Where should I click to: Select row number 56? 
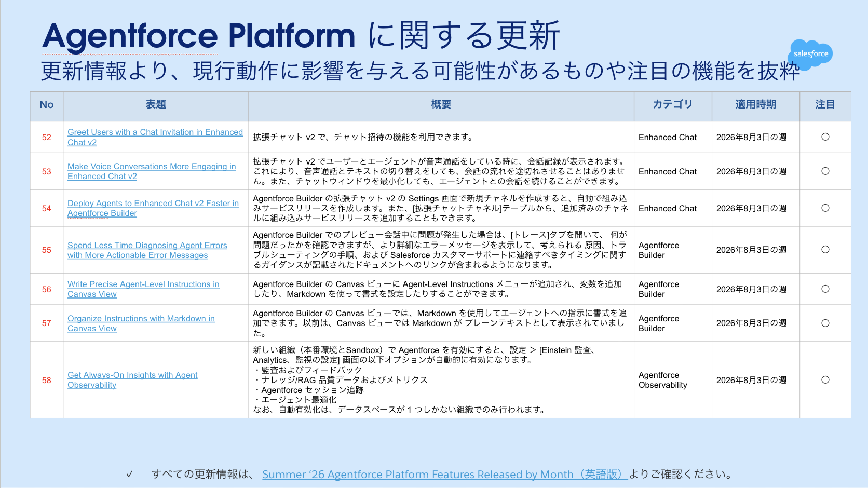point(47,289)
